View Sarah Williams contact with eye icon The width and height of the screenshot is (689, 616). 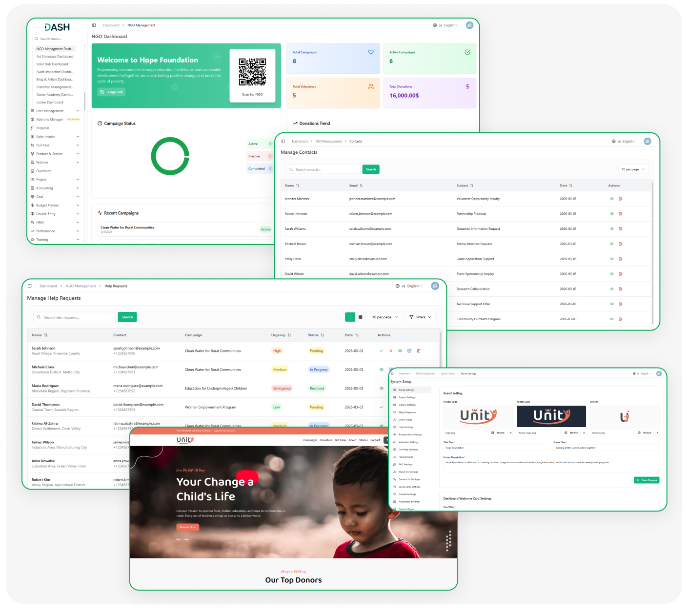612,229
